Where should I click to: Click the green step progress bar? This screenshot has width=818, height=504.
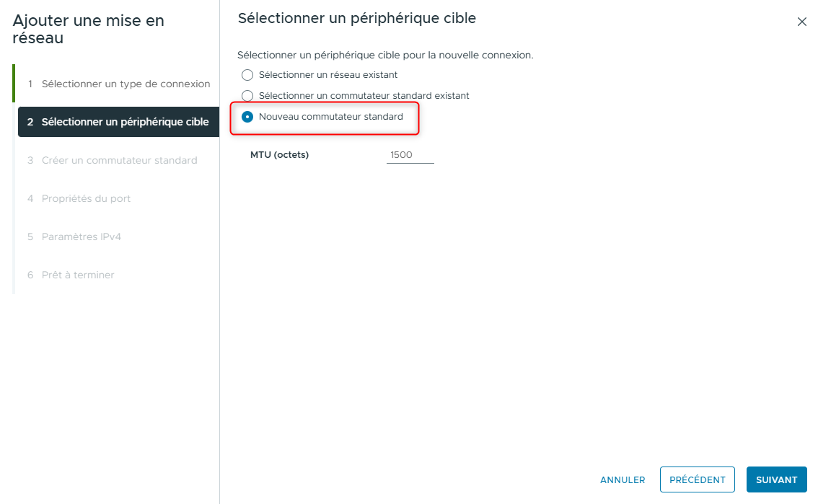[x=13, y=83]
